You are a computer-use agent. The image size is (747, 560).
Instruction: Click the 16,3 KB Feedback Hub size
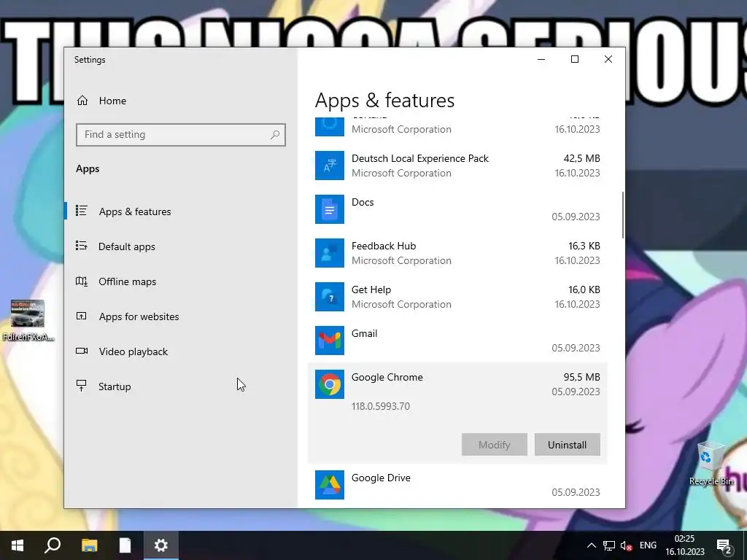(x=584, y=246)
